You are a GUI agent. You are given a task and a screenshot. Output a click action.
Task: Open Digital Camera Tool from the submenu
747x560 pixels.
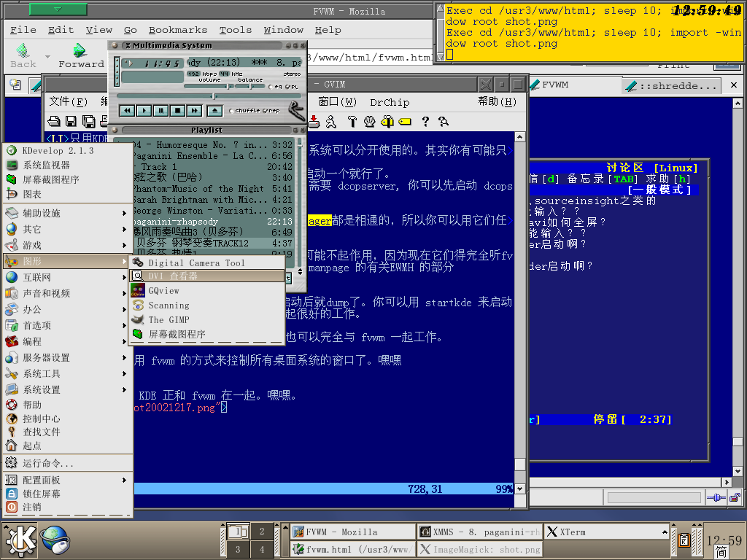coord(206,262)
